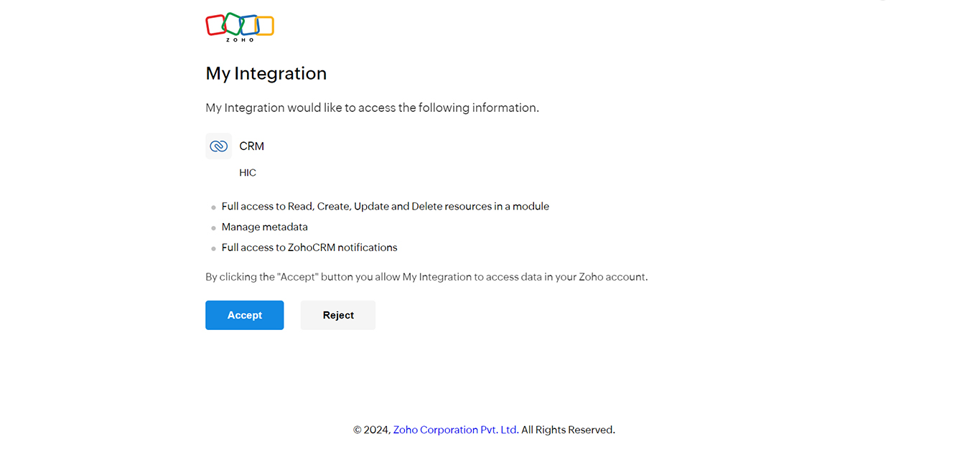The width and height of the screenshot is (980, 457).
Task: Click the green square in the Zoho logo
Action: click(x=232, y=23)
